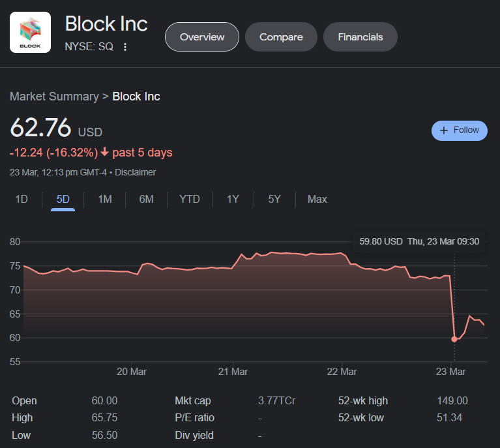Click the Block Inc logo thumbnail
500x448 pixels.
30,32
